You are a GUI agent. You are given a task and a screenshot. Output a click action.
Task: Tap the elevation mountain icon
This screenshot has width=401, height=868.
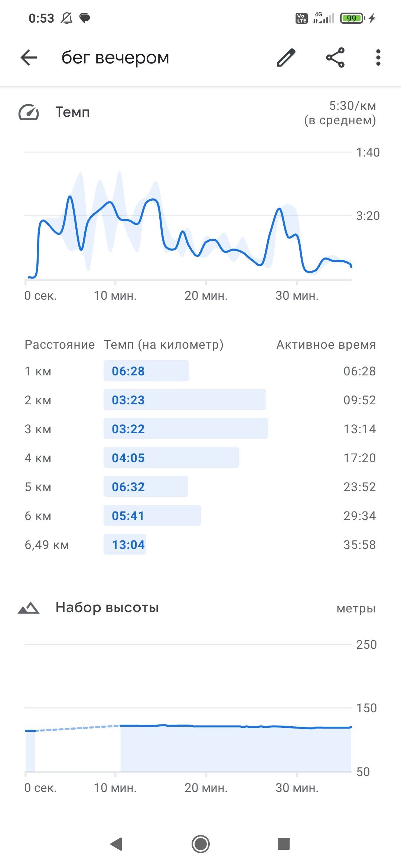pyautogui.click(x=29, y=608)
